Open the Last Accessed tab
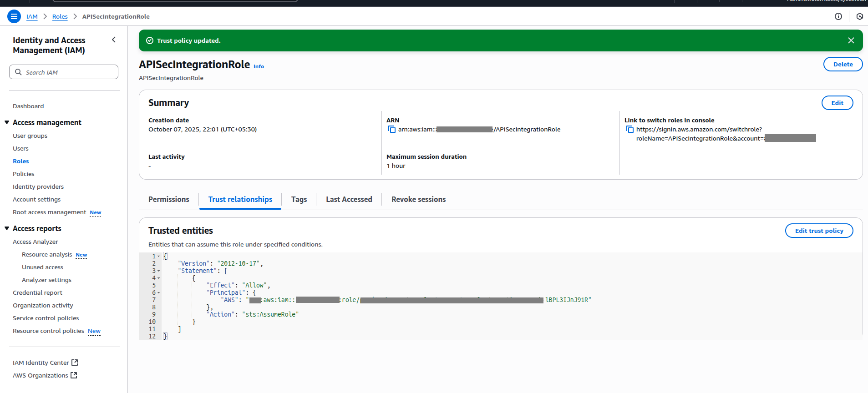The width and height of the screenshot is (868, 393). 349,199
